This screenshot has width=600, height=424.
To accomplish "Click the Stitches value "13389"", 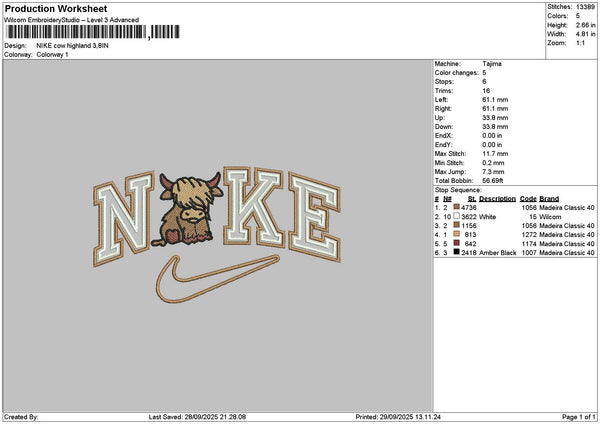I will point(585,7).
